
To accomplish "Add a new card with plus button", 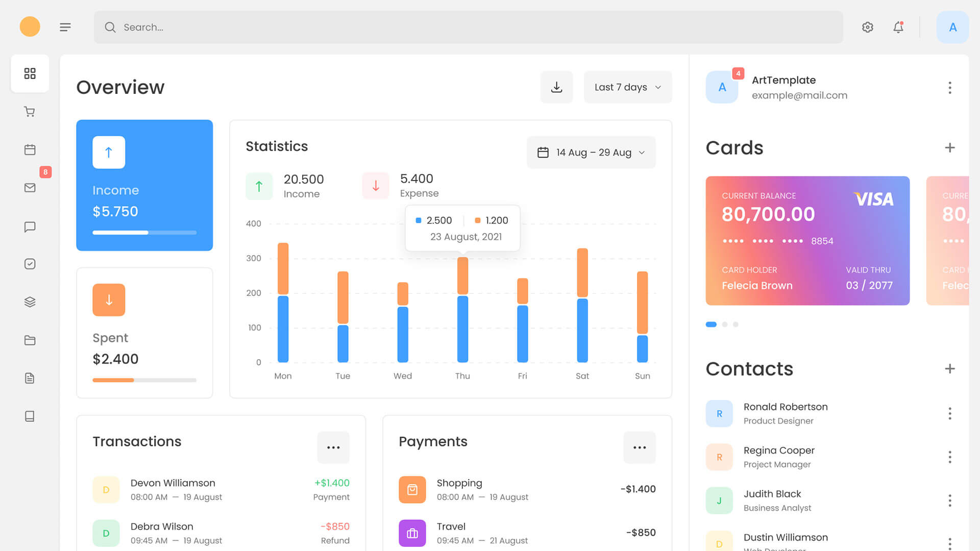I will pos(949,148).
